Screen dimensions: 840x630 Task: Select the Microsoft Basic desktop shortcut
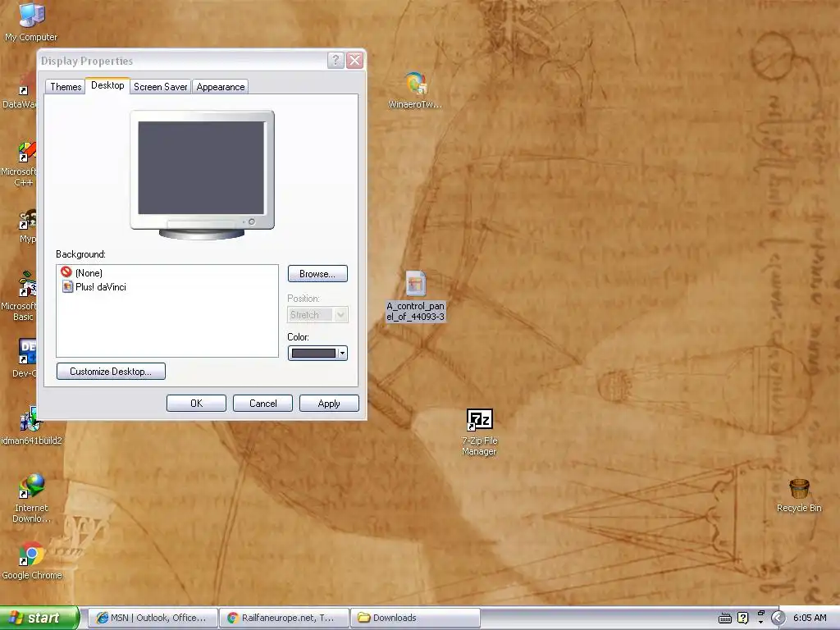point(21,295)
